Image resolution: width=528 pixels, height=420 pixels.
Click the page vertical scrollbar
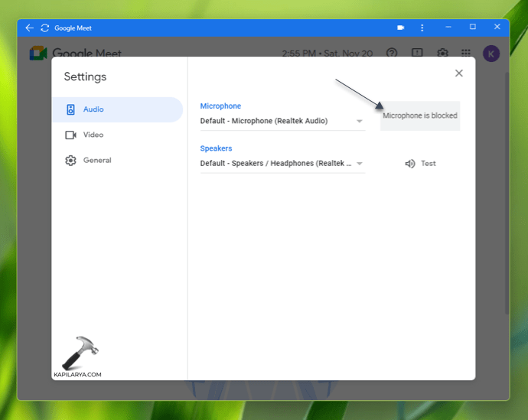coord(507,194)
